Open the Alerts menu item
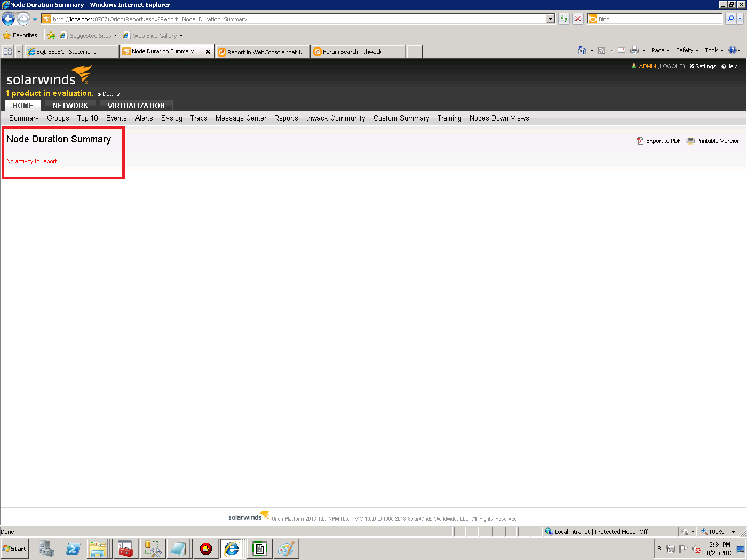The width and height of the screenshot is (747, 560). tap(144, 118)
